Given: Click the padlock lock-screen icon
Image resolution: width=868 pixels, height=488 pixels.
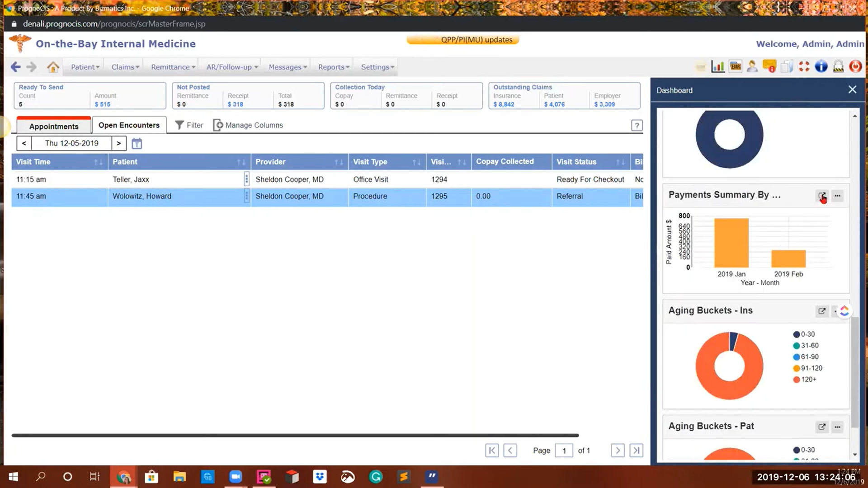Looking at the screenshot, I should pyautogui.click(x=838, y=67).
